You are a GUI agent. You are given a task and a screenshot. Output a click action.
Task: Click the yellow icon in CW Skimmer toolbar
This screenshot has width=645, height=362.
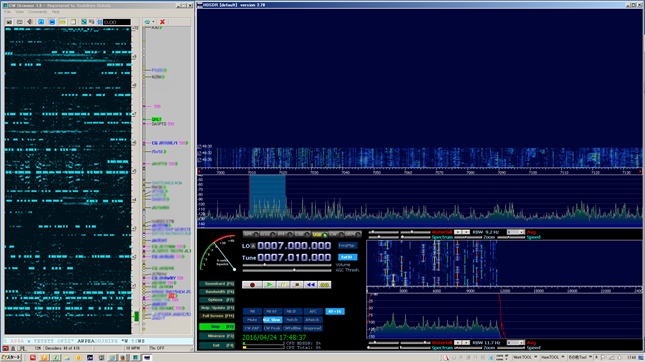click(62, 22)
